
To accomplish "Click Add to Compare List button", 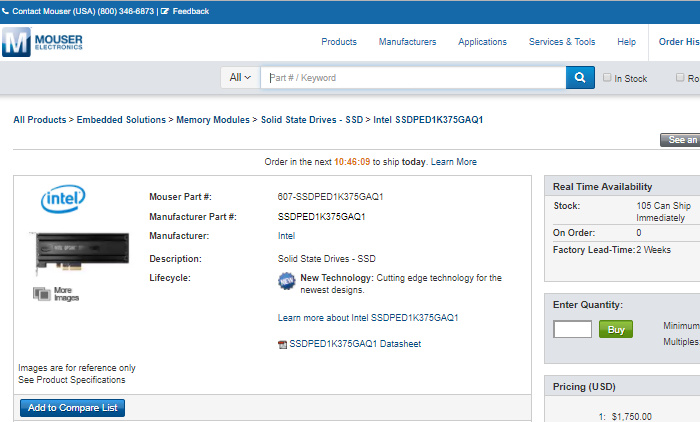I will [x=72, y=408].
